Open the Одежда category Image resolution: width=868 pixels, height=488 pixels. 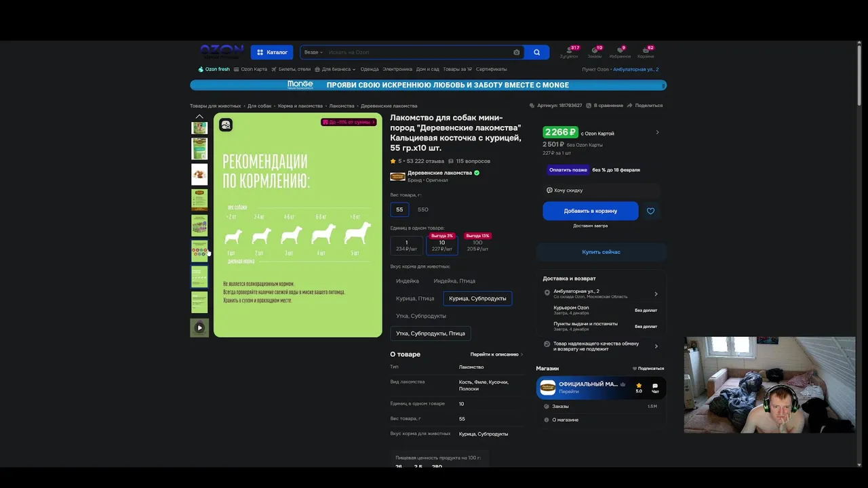[370, 69]
